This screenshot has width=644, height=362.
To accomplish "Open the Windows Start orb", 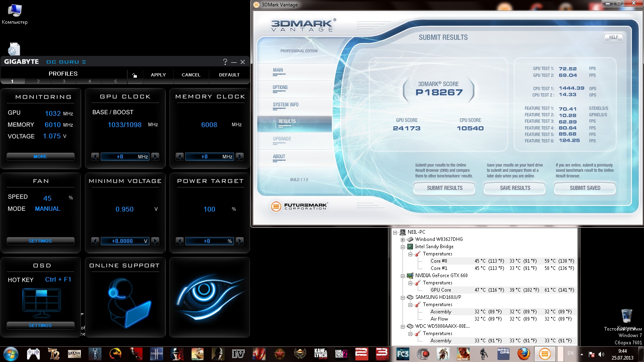I will coord(11,354).
